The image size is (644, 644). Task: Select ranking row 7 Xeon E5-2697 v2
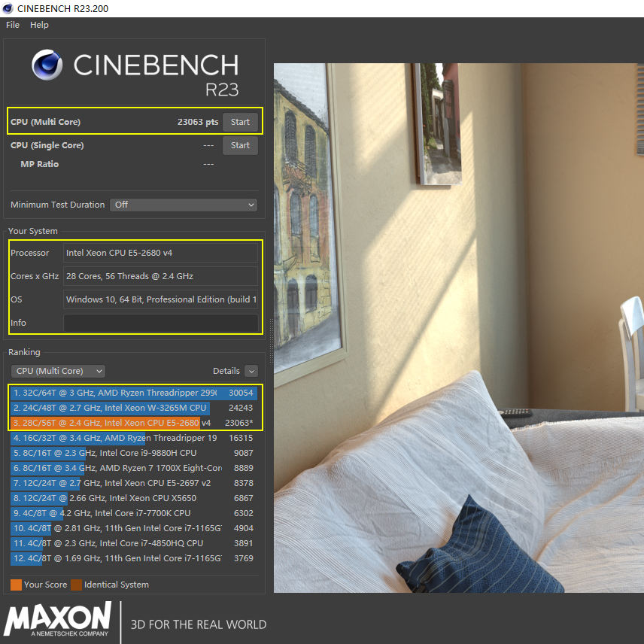tap(134, 483)
